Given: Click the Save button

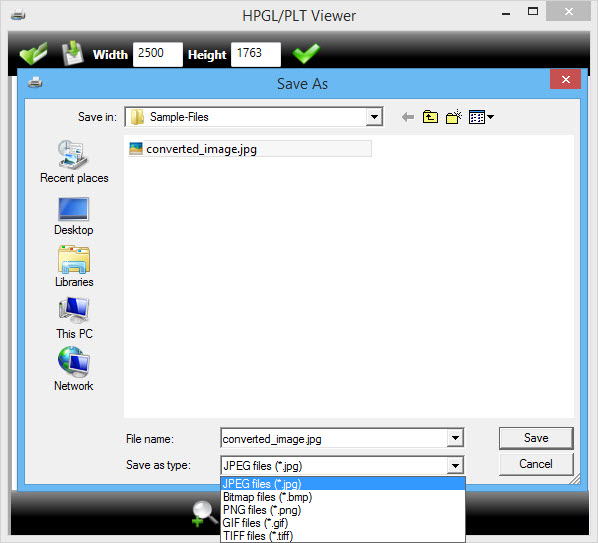Looking at the screenshot, I should click(x=536, y=438).
